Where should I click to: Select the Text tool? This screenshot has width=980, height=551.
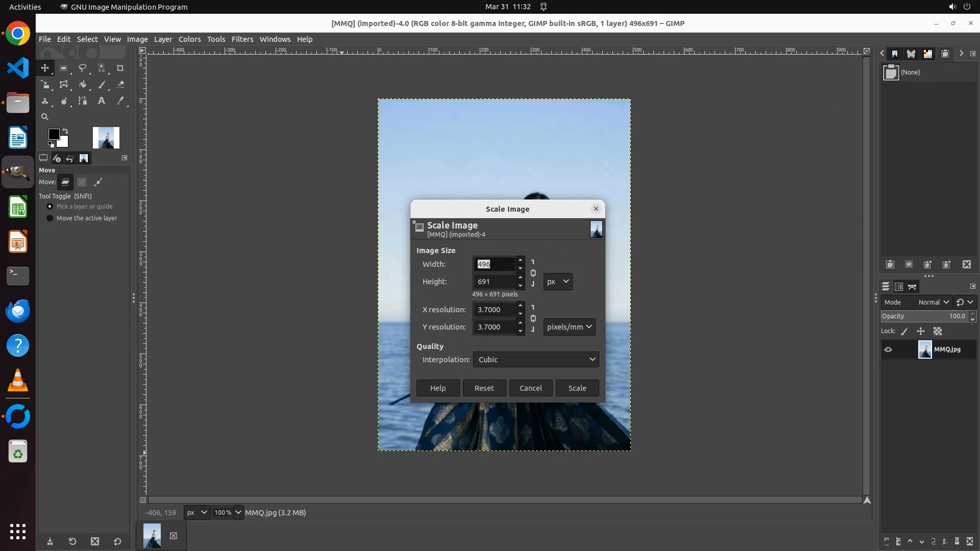click(102, 101)
